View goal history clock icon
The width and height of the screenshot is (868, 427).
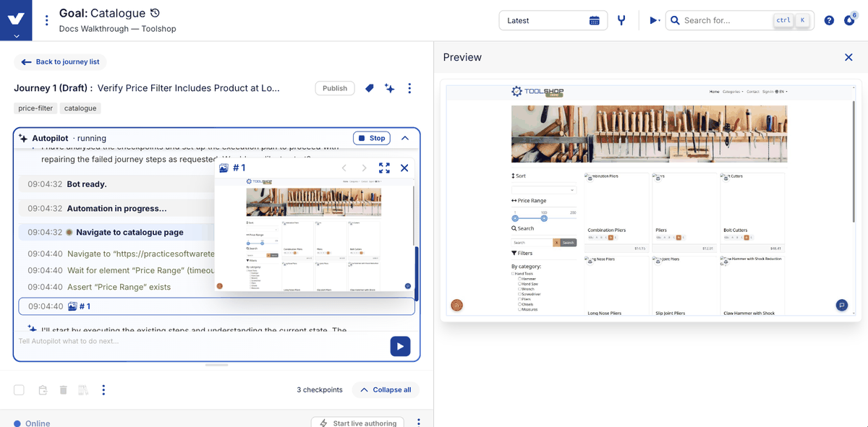tap(155, 13)
